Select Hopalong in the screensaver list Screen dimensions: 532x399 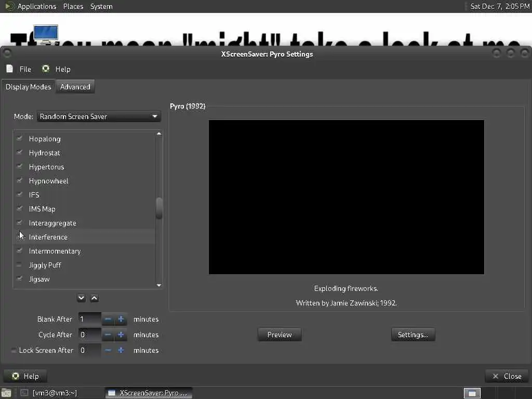click(x=45, y=139)
